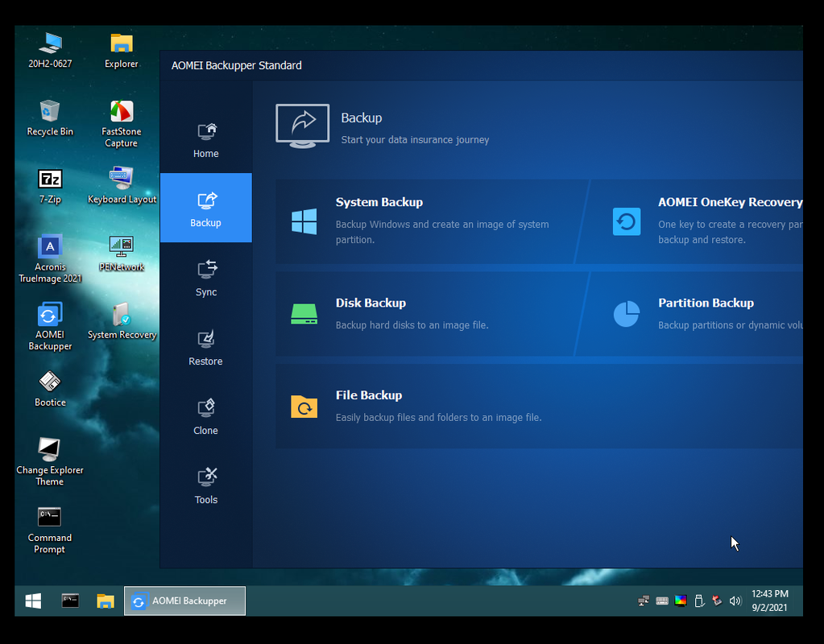Image resolution: width=824 pixels, height=644 pixels.
Task: Click the File Backup folder icon
Action: click(304, 406)
